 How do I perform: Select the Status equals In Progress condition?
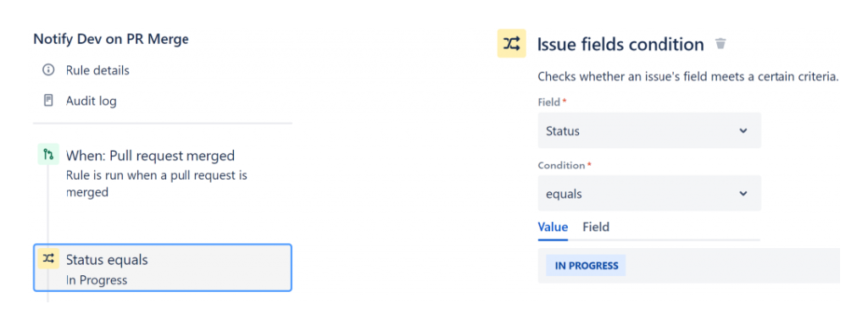pyautogui.click(x=163, y=268)
